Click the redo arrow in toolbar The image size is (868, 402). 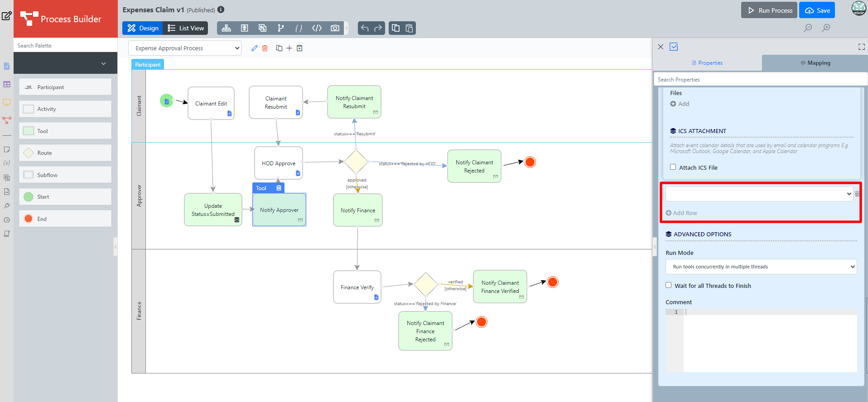[378, 28]
